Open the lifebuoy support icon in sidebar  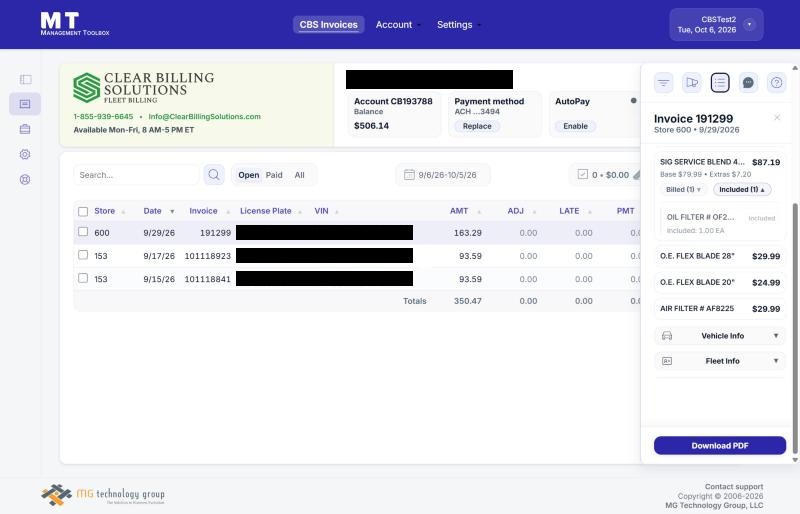(x=25, y=179)
